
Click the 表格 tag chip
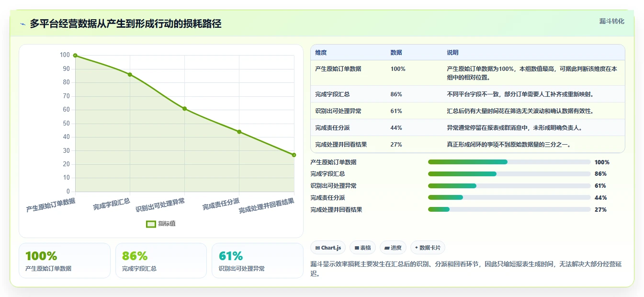pyautogui.click(x=362, y=248)
